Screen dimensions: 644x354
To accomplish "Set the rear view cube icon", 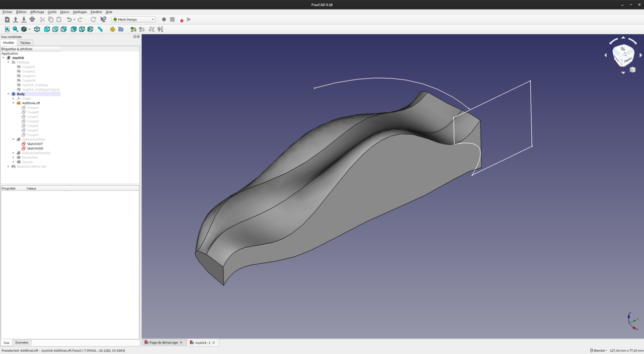I will [x=73, y=29].
